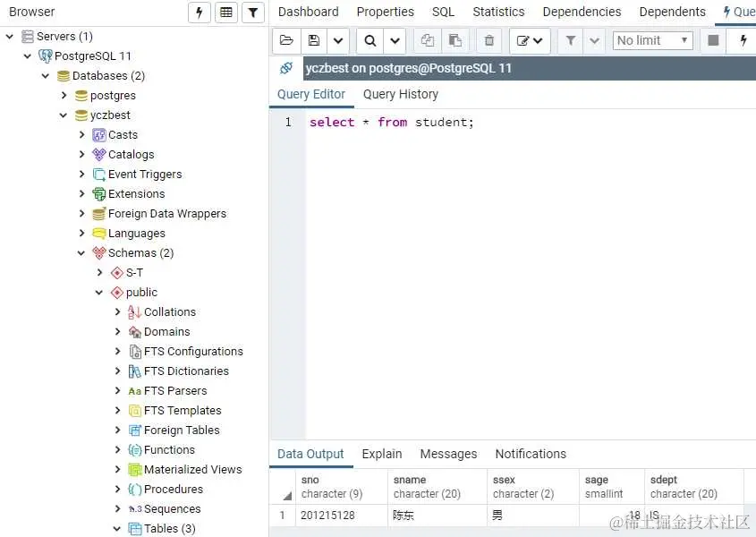Click the Filter funnel icon in query toolbar

571,40
